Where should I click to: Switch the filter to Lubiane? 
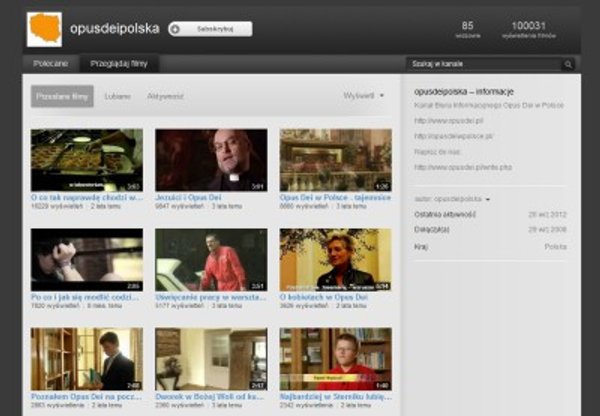tap(117, 96)
